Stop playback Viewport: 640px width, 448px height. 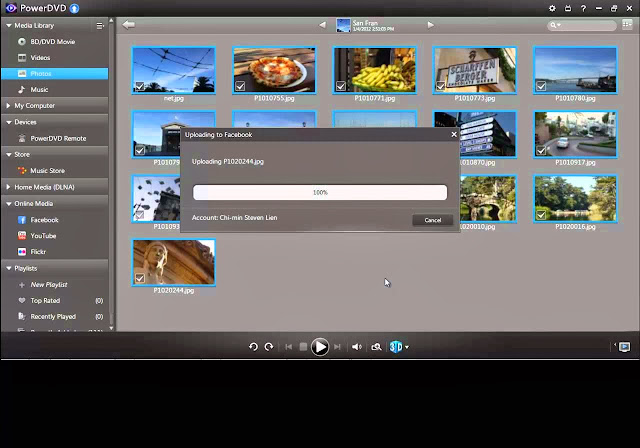click(303, 347)
